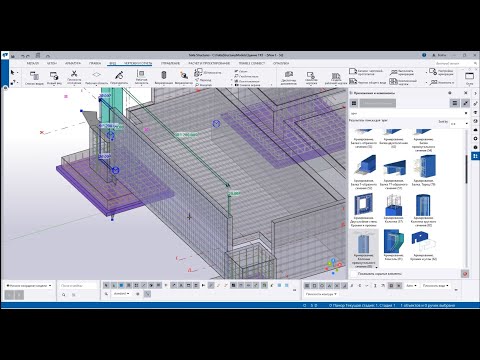
Task: Open the Окна windows ribbon button
Action: [469, 78]
